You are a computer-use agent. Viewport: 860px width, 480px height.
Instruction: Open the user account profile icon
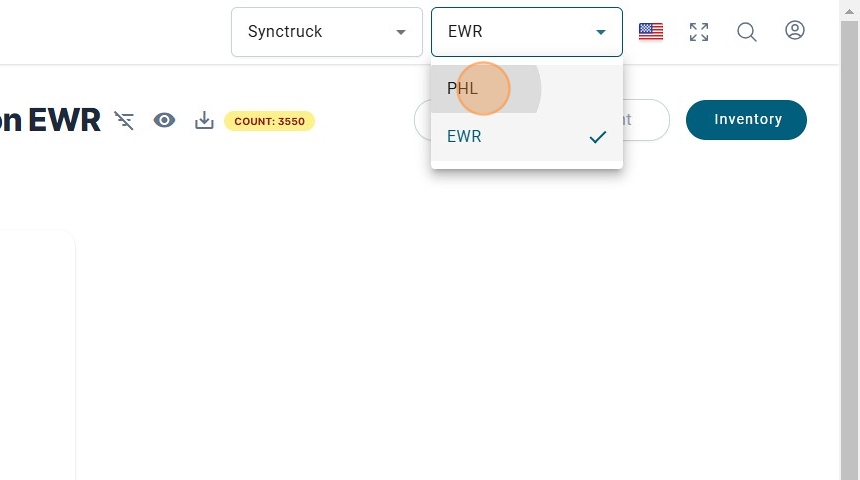pos(795,31)
